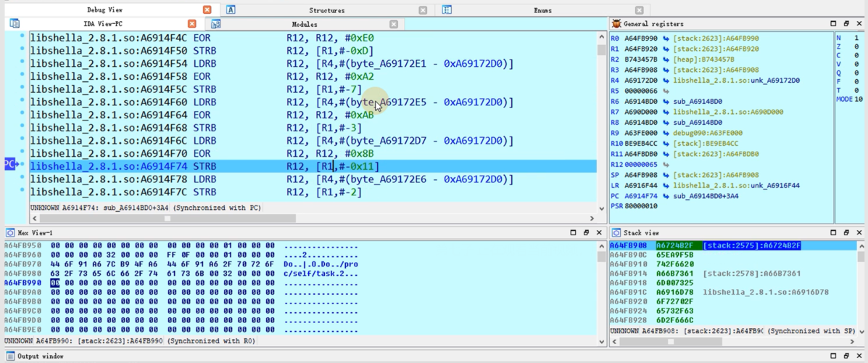The image size is (868, 363).
Task: Toggle the N flag value
Action: coord(856,38)
